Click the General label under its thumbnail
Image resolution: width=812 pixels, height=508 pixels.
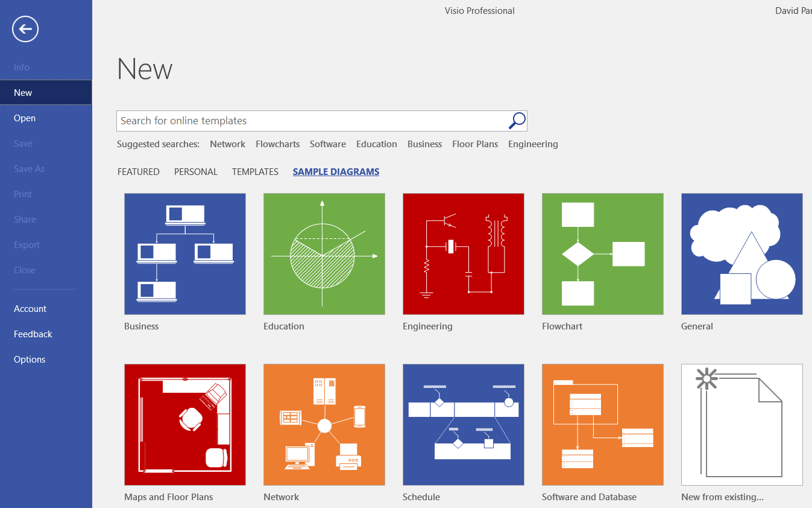point(697,326)
